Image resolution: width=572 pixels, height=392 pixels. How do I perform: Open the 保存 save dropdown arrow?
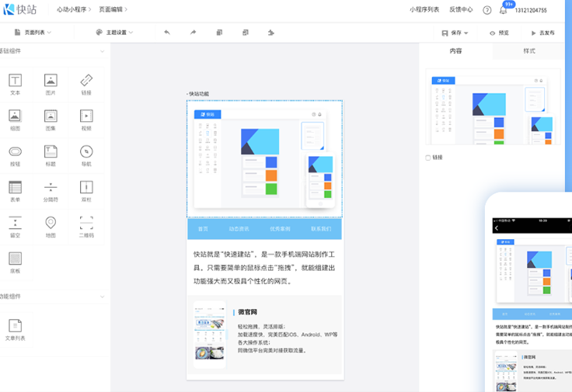point(466,33)
